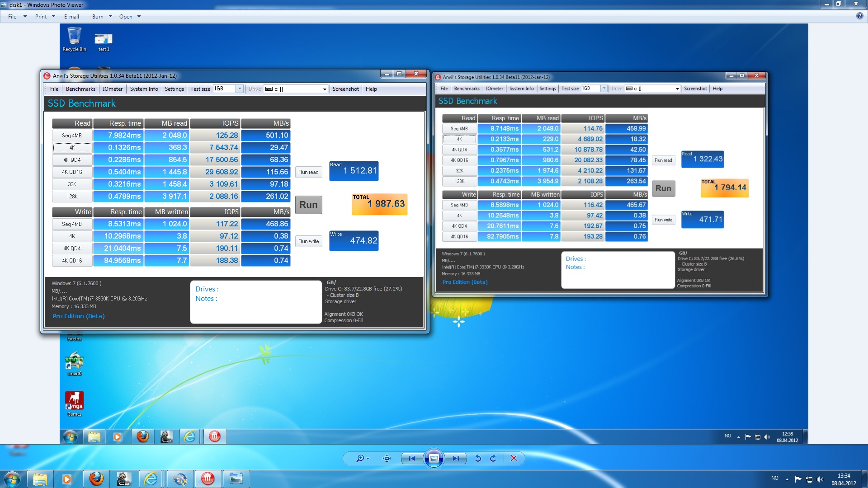This screenshot has height=488, width=868.
Task: Expand the File dropdown arrow
Action: 25,17
